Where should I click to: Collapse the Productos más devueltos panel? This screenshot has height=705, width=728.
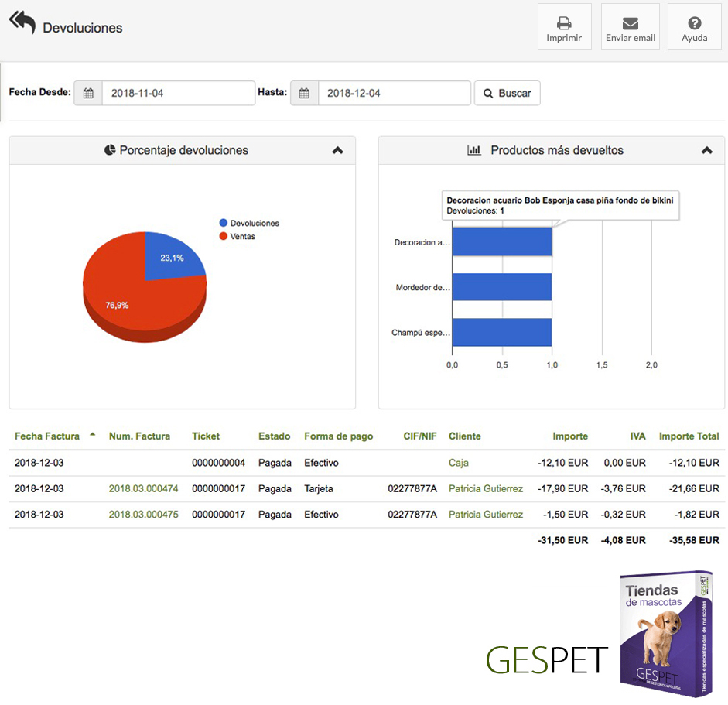[x=706, y=151]
